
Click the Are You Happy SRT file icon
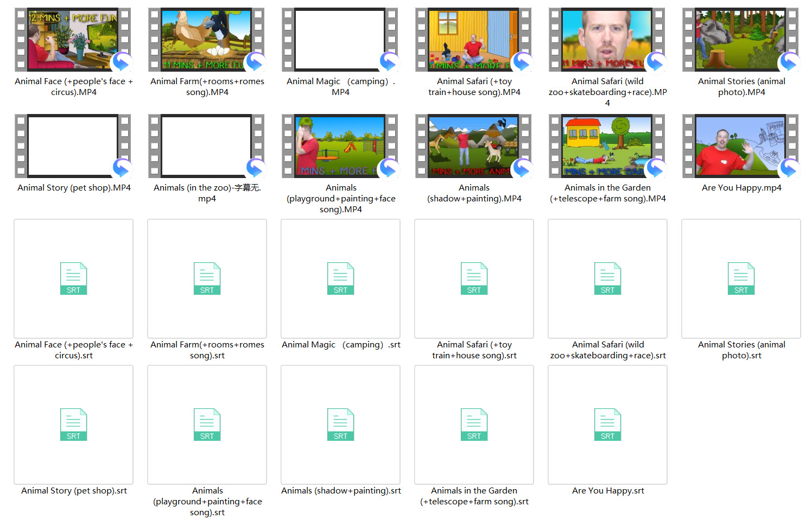[607, 425]
